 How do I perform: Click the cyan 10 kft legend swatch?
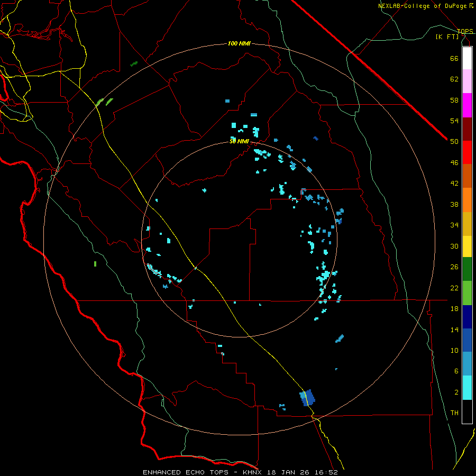467,388
